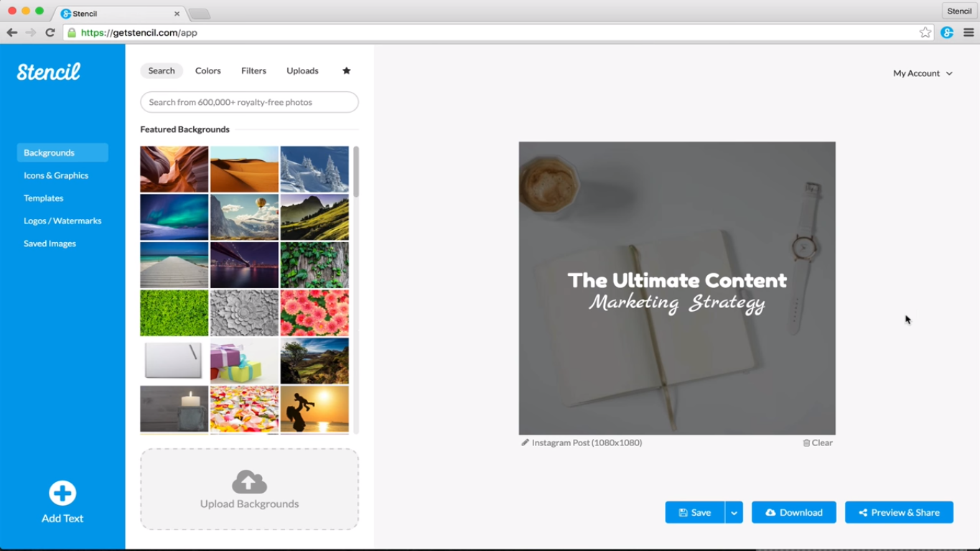Image resolution: width=980 pixels, height=551 pixels.
Task: Click the Upload Backgrounds cloud icon
Action: 249,482
